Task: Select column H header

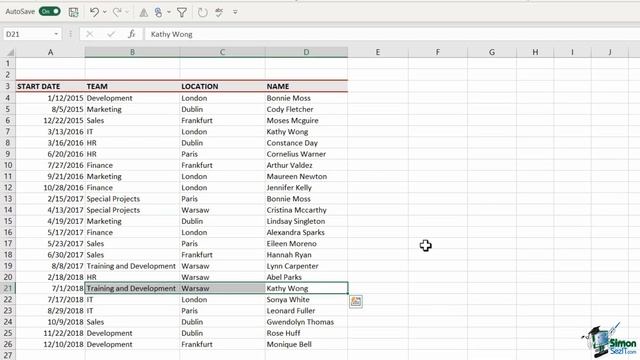Action: (535, 52)
